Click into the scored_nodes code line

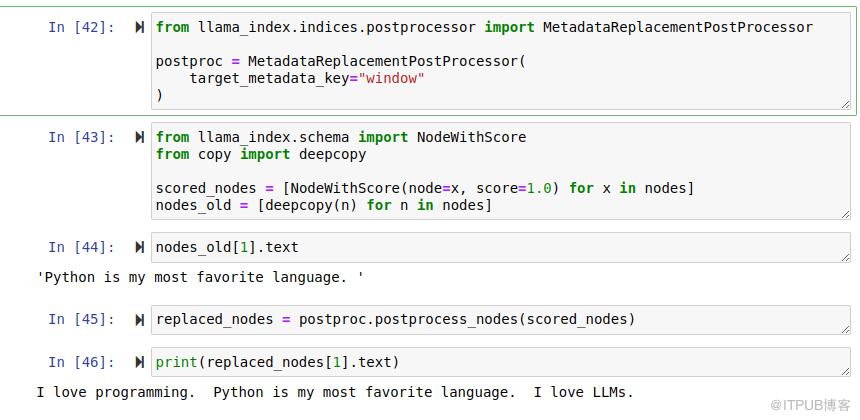(424, 188)
